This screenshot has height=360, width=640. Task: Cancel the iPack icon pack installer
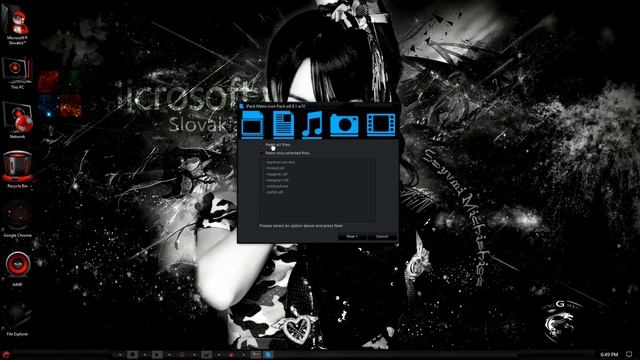point(382,236)
